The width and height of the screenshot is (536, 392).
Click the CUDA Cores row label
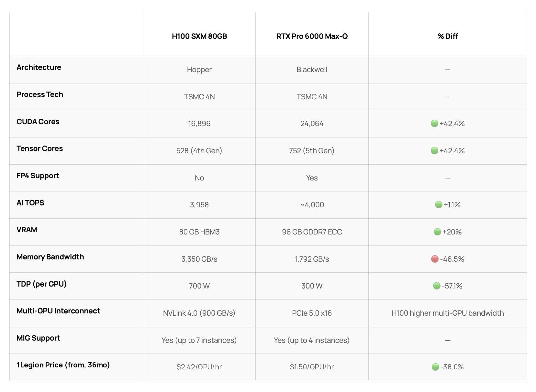pyautogui.click(x=38, y=122)
